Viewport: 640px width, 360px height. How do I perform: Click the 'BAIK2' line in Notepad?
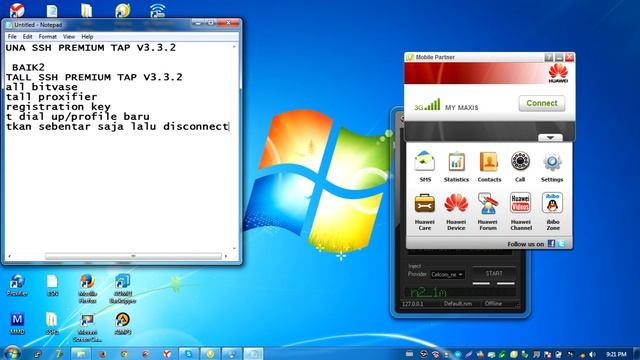[x=28, y=67]
